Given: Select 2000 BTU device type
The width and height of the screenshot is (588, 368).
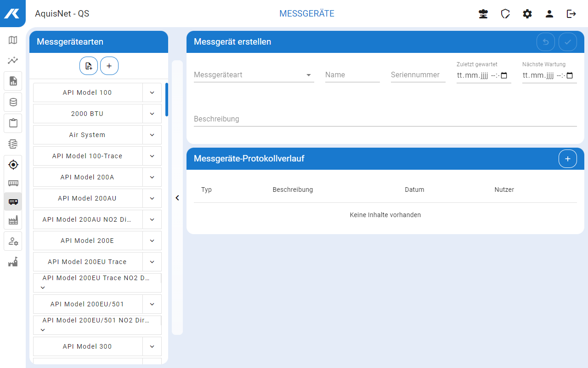Looking at the screenshot, I should [x=87, y=114].
